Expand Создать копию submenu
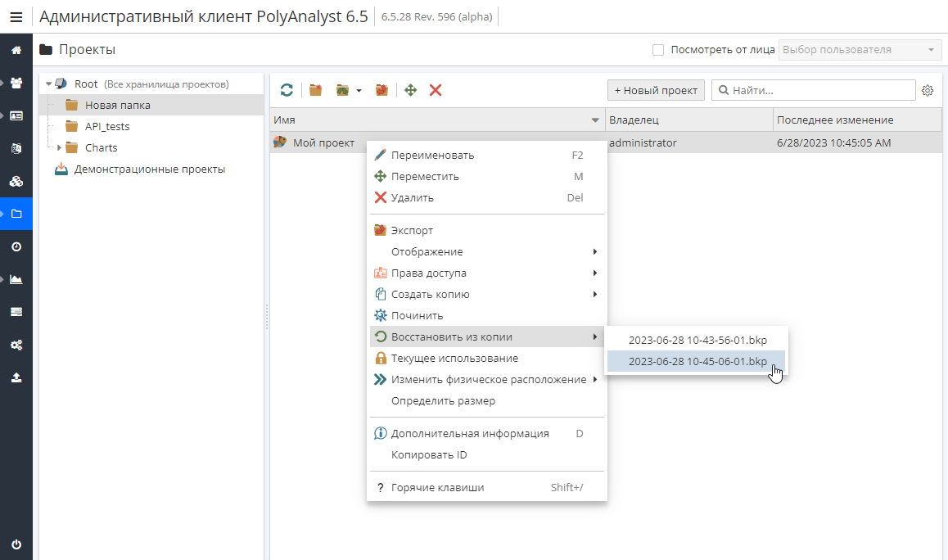Screen dimensions: 948x560 (595, 294)
